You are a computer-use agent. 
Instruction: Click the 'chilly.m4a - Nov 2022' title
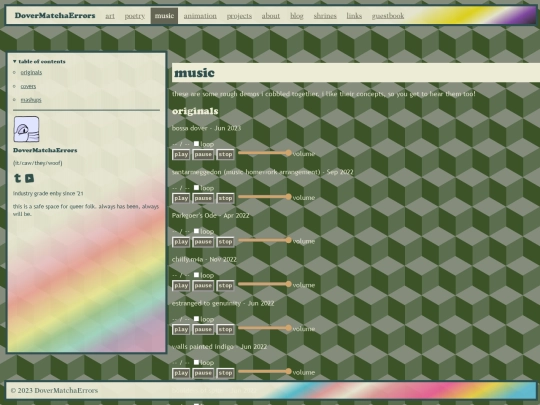point(204,259)
